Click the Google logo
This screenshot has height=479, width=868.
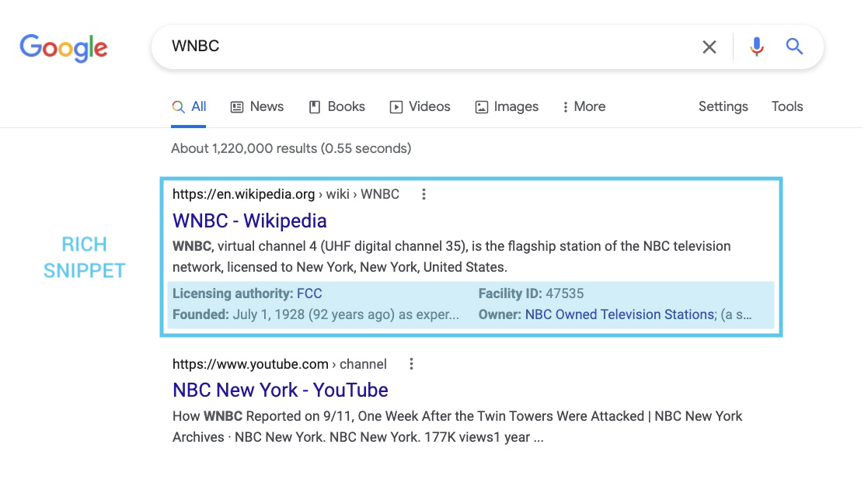(64, 47)
